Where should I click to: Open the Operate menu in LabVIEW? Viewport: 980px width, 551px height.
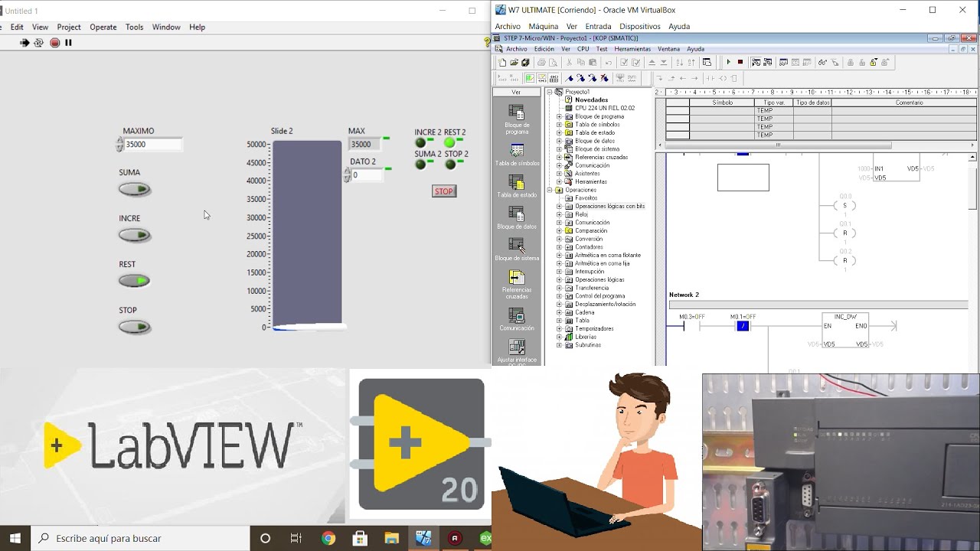click(x=103, y=27)
